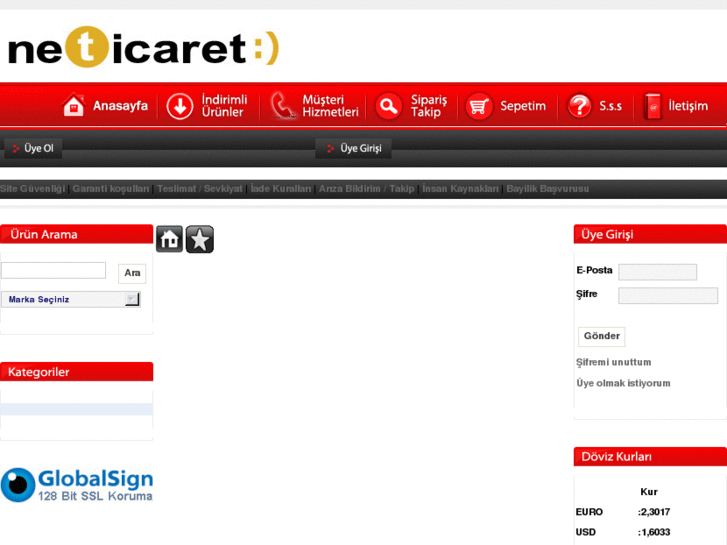Viewport: 727px width, 545px height.
Task: Click the EURO rate value 2,3017
Action: tap(655, 512)
